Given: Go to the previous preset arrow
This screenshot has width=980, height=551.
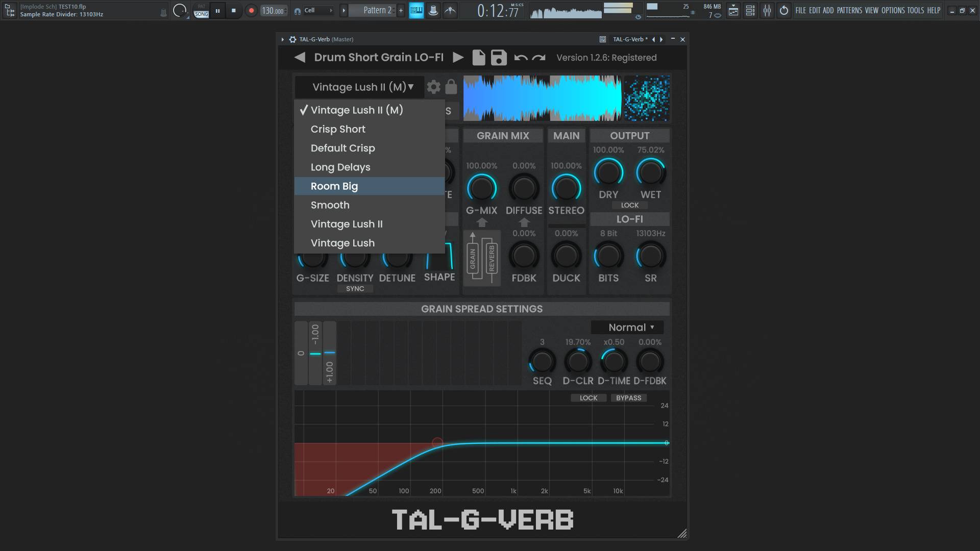Looking at the screenshot, I should point(300,58).
